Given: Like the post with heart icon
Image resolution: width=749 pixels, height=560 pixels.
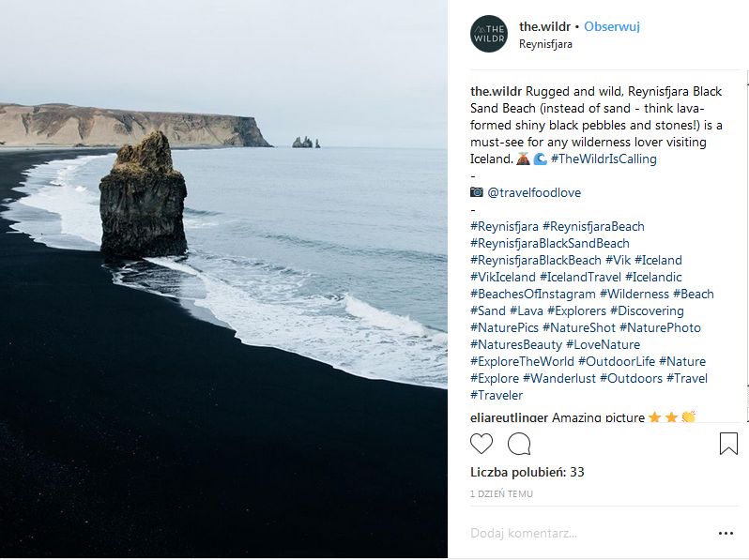Looking at the screenshot, I should [481, 444].
